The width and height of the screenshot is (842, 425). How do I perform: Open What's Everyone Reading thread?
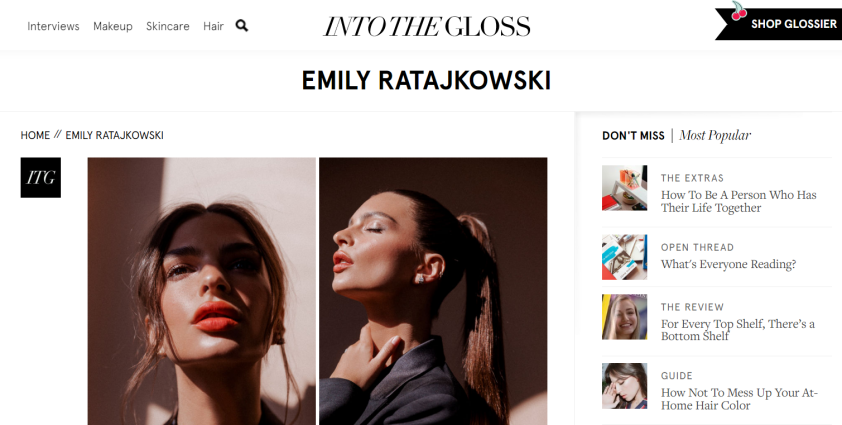tap(728, 264)
